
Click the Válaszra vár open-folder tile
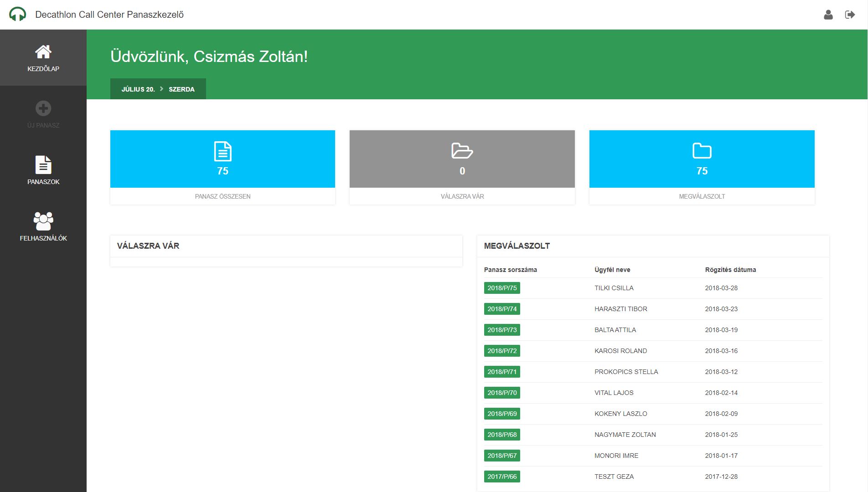(x=462, y=159)
